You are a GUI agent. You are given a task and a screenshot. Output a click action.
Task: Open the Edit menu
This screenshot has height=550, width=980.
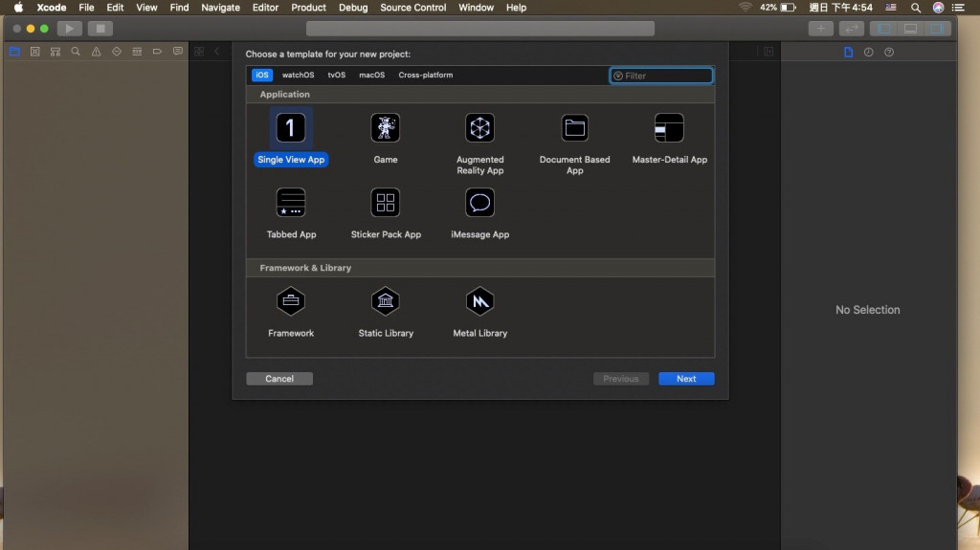coord(115,8)
